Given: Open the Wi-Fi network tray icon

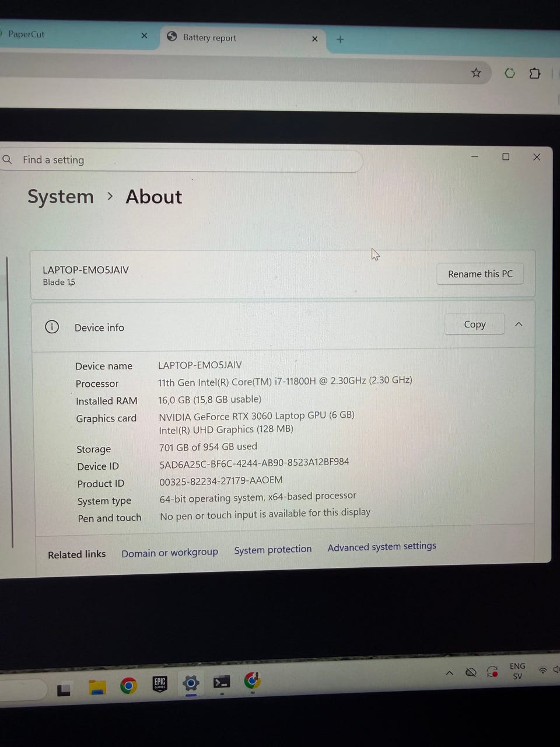Looking at the screenshot, I should [543, 671].
